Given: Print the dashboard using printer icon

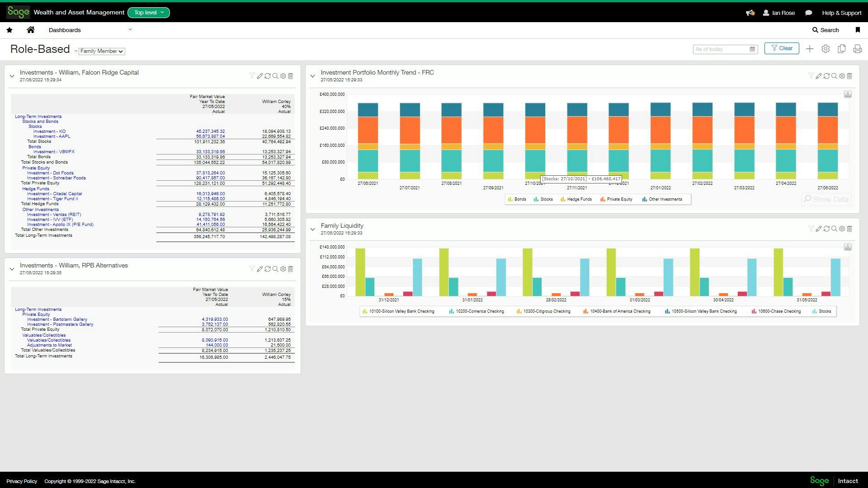Looking at the screenshot, I should (x=857, y=49).
